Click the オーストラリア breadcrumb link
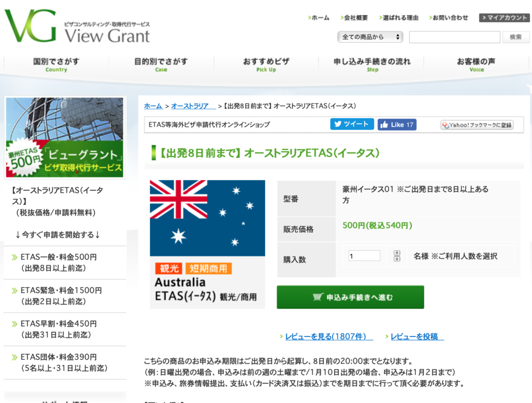This screenshot has height=403, width=532. (193, 106)
